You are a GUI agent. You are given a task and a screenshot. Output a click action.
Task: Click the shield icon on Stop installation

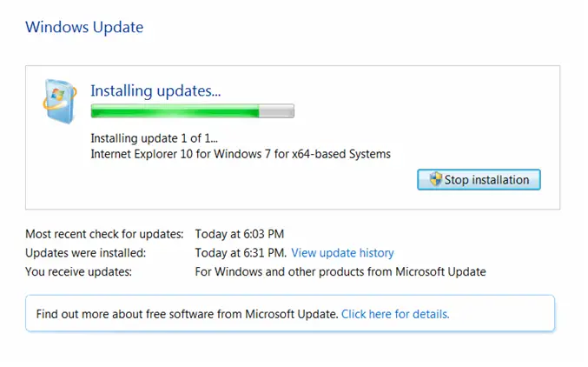tap(436, 179)
